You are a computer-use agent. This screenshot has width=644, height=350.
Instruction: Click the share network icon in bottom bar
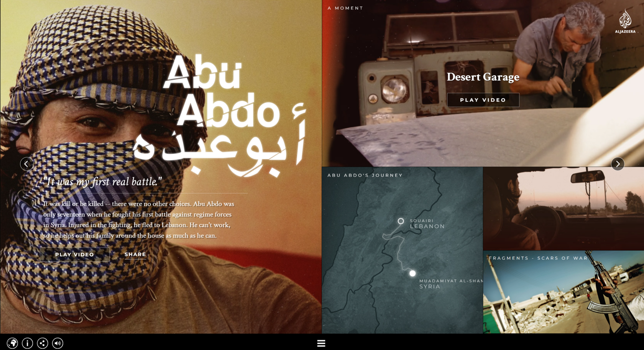point(43,343)
